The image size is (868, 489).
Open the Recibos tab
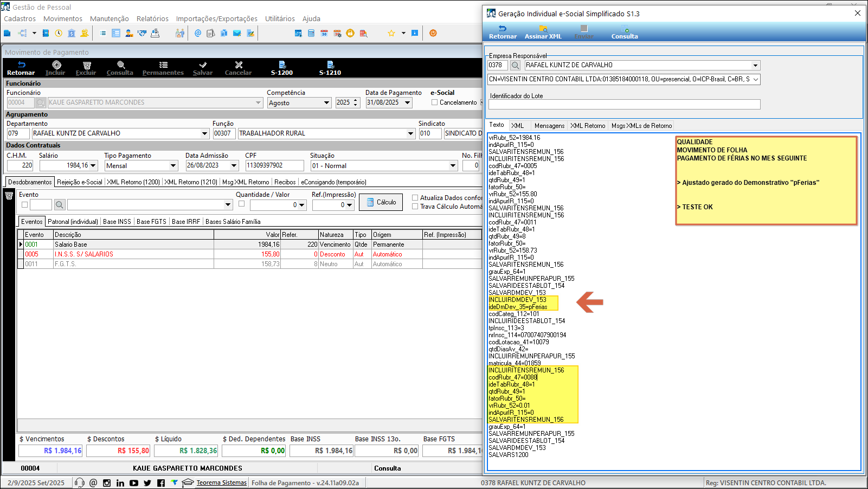(x=285, y=182)
